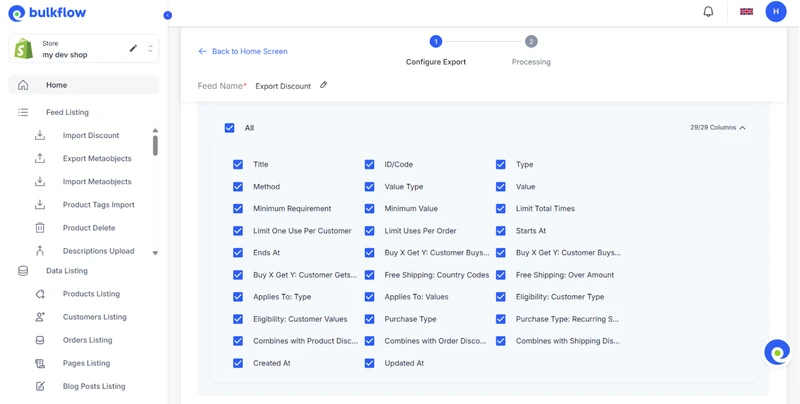Screen dimensions: 800x404
Task: Toggle Limit Uses Per Order checkbox
Action: (x=369, y=231)
